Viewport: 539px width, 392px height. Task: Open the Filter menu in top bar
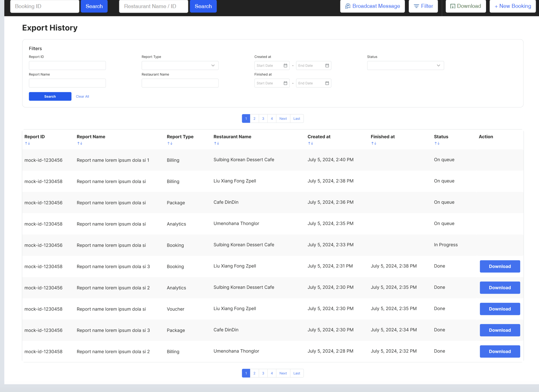[x=423, y=6]
